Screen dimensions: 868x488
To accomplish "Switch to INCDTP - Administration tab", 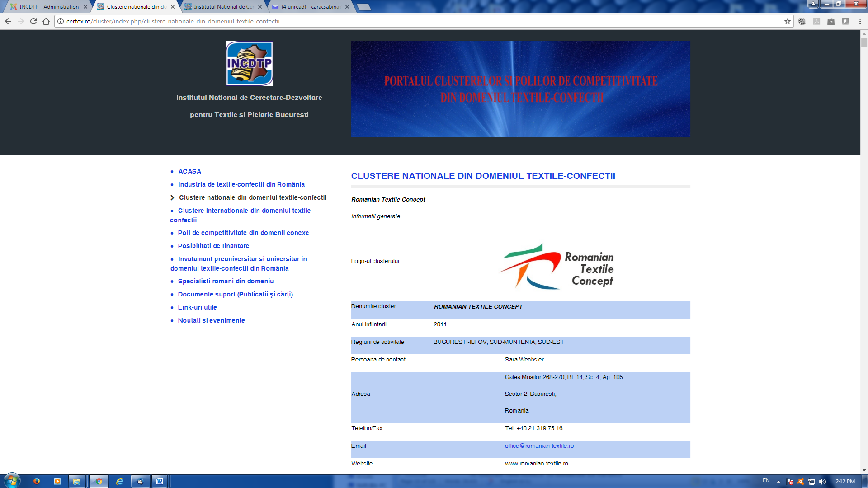I will [x=48, y=7].
